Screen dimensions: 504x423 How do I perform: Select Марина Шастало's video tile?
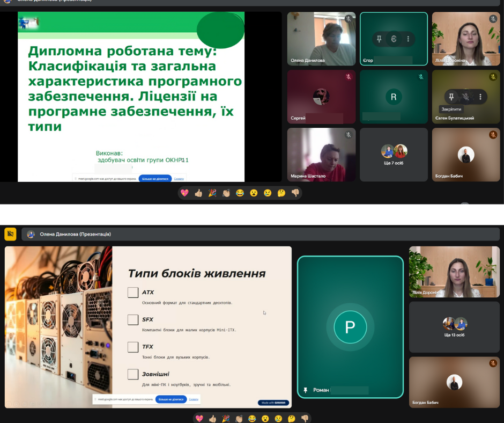(321, 155)
